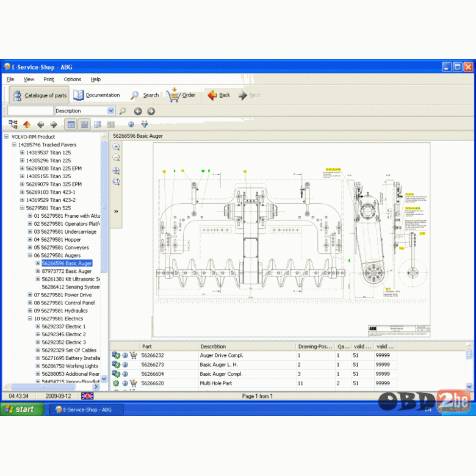The width and height of the screenshot is (476, 476).
Task: Add part 56266232 to cart
Action: 133,355
